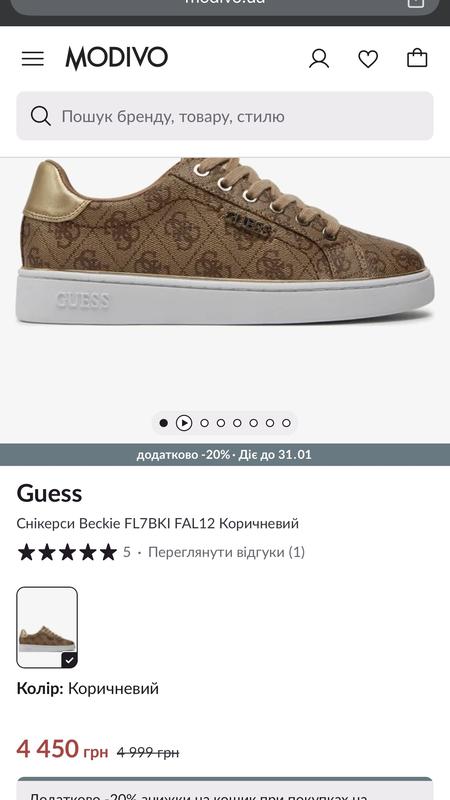
Task: Tap the five-star rating
Action: 67,552
